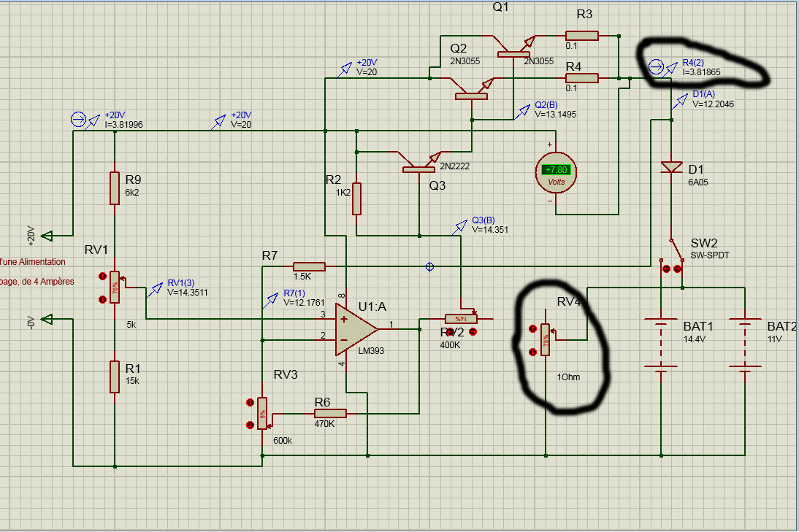Select the U1:A LM393 comparator symbol
The image size is (799, 532).
click(x=356, y=329)
